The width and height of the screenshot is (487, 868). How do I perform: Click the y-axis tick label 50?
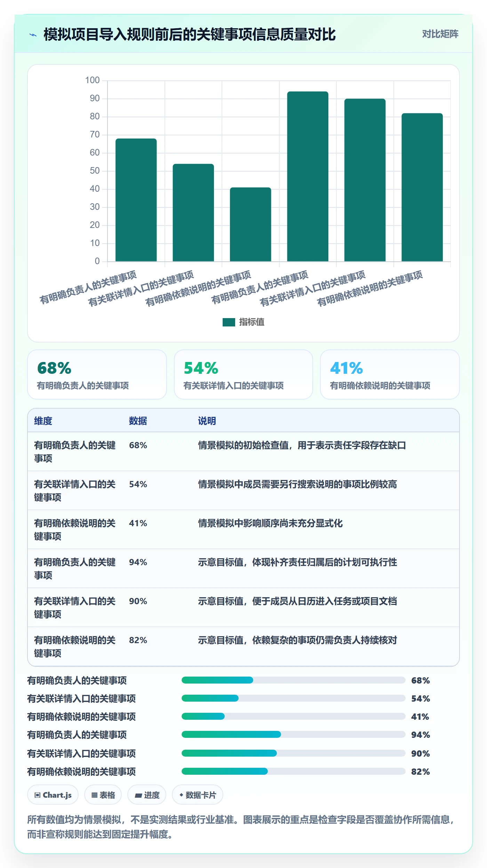[95, 171]
